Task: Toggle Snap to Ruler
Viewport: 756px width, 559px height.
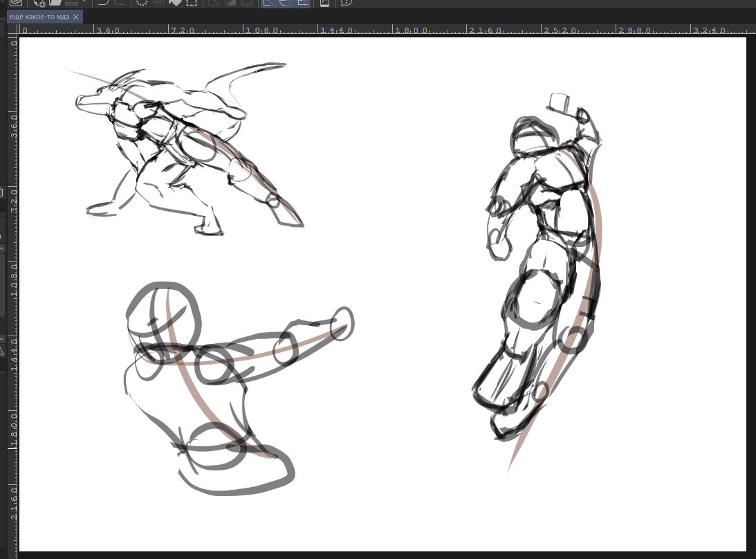Action: click(x=269, y=3)
